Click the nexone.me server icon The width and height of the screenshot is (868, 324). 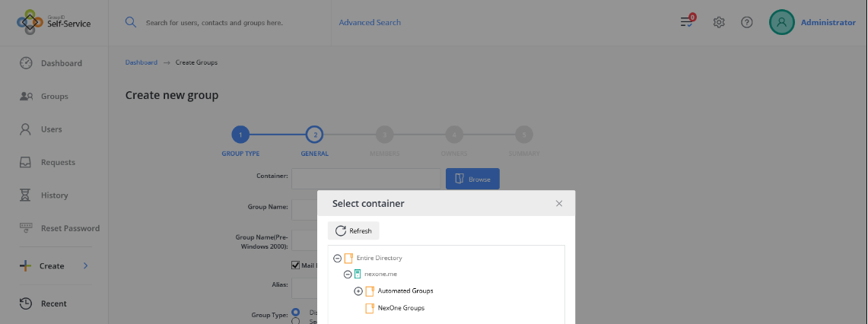[x=358, y=274]
